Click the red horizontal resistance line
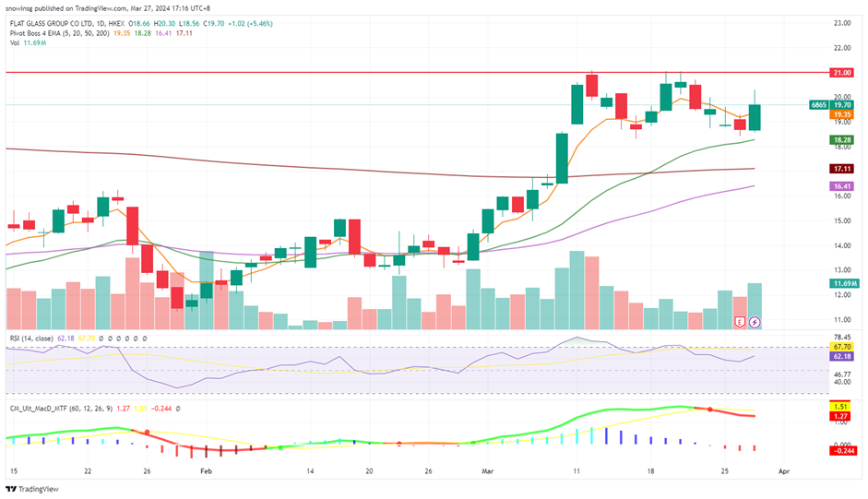The image size is (868, 499). point(415,73)
